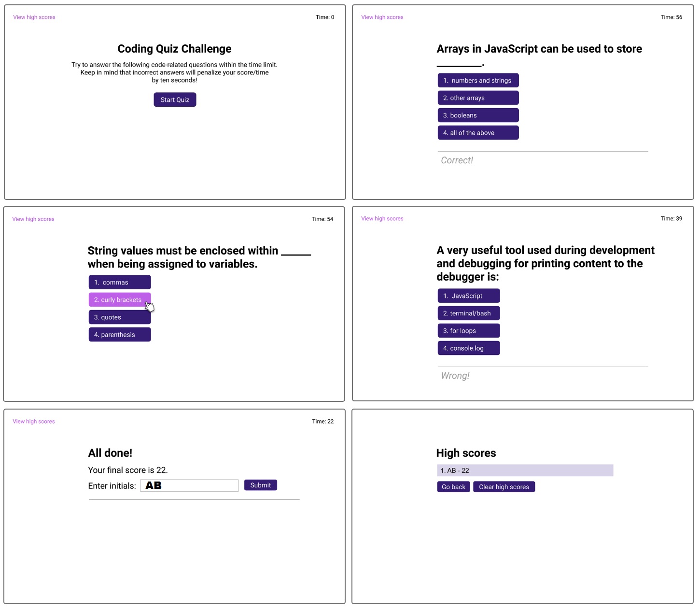Select the '2. terminal/bash' option
The image size is (700, 610).
pos(469,313)
